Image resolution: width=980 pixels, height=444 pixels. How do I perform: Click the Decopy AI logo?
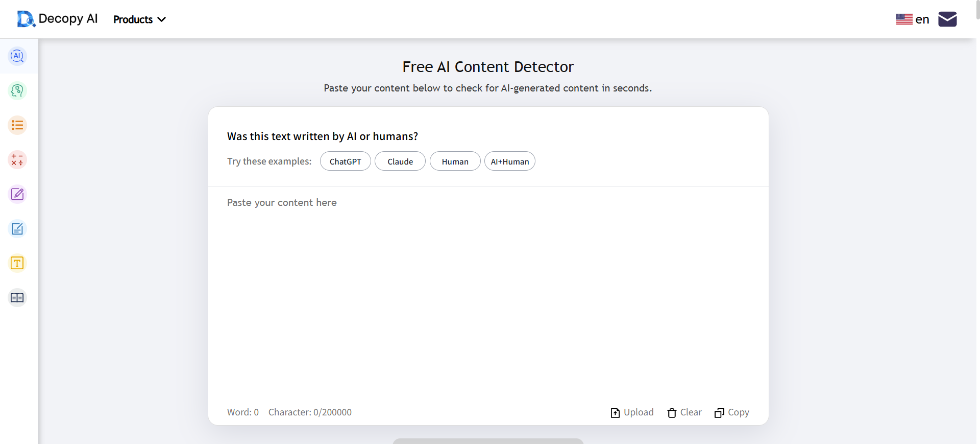click(x=57, y=19)
